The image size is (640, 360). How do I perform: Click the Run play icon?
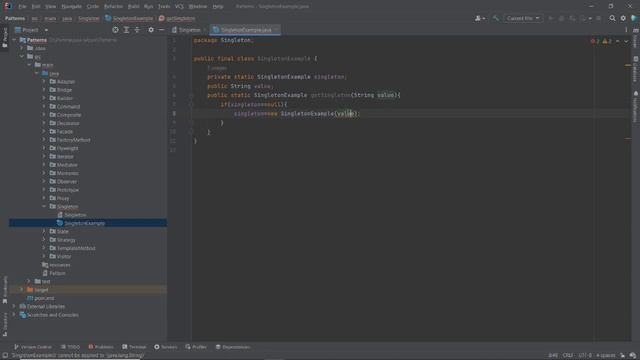pos(551,18)
